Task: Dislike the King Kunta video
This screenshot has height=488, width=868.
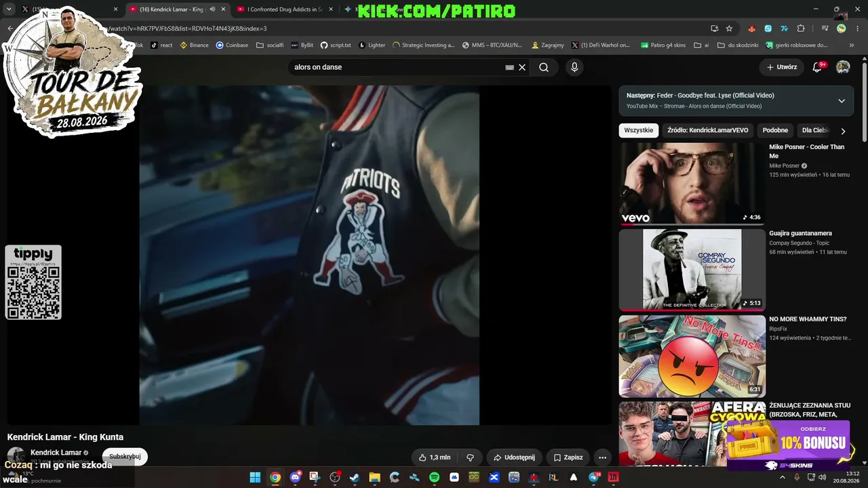Action: pos(470,457)
